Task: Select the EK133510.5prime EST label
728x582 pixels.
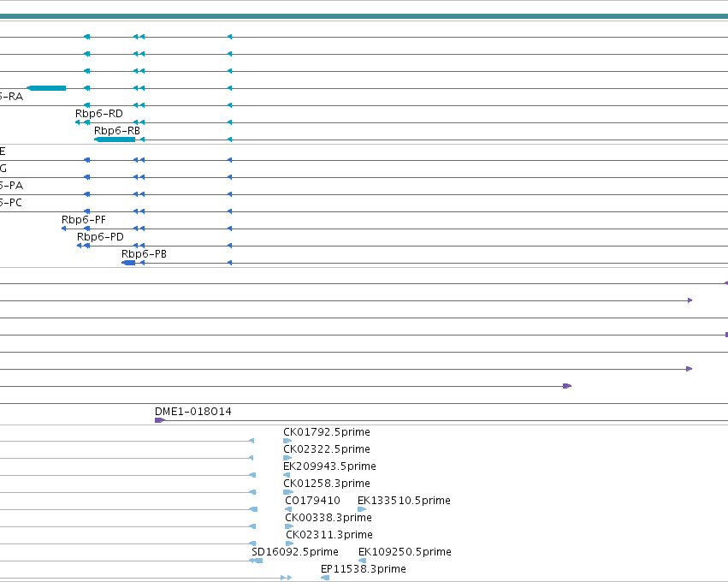Action: (404, 501)
